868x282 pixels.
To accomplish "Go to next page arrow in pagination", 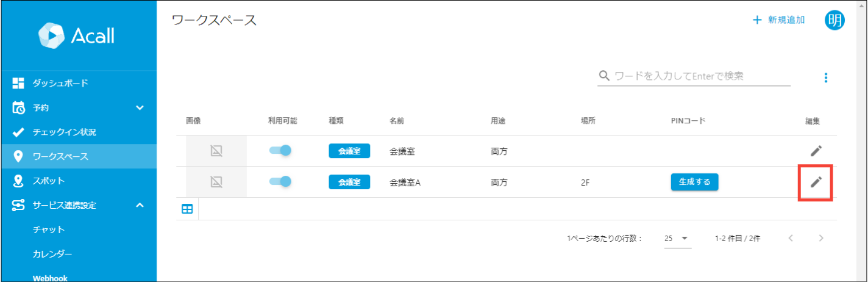I will pyautogui.click(x=821, y=238).
